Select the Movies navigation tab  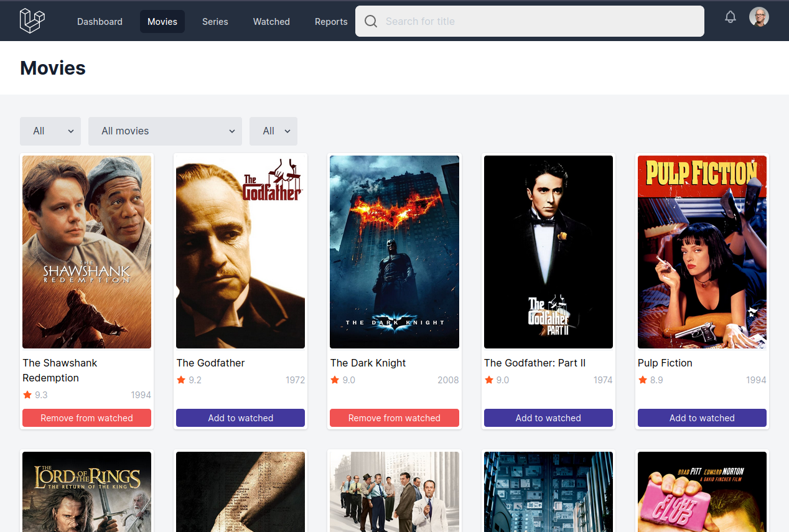(162, 21)
